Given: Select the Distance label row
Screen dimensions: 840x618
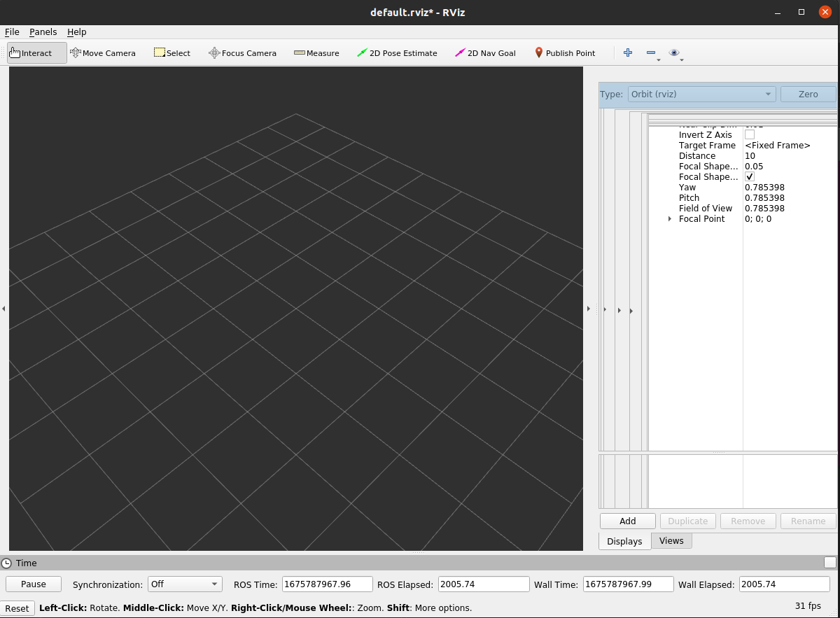Looking at the screenshot, I should click(x=697, y=156).
